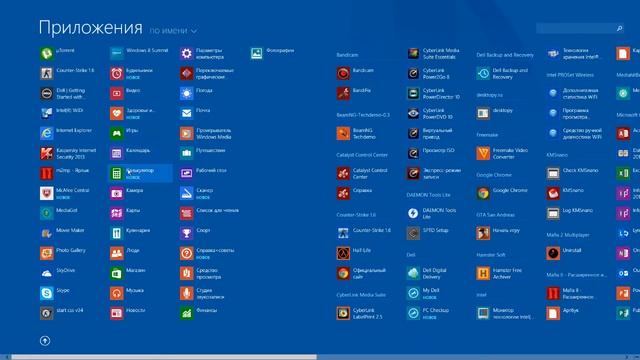Launch Internet Explorer
Screen dimensions: 640x360
66,133
